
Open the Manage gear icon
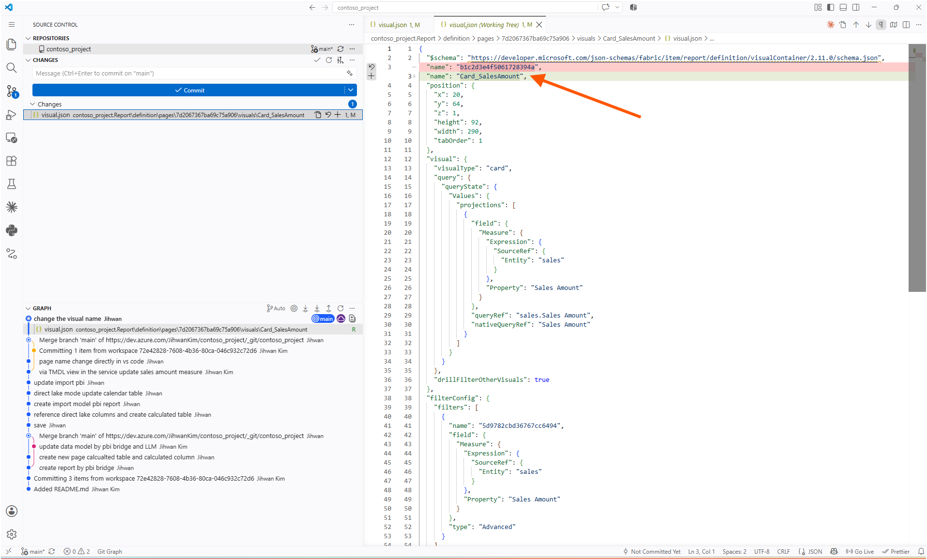(12, 534)
